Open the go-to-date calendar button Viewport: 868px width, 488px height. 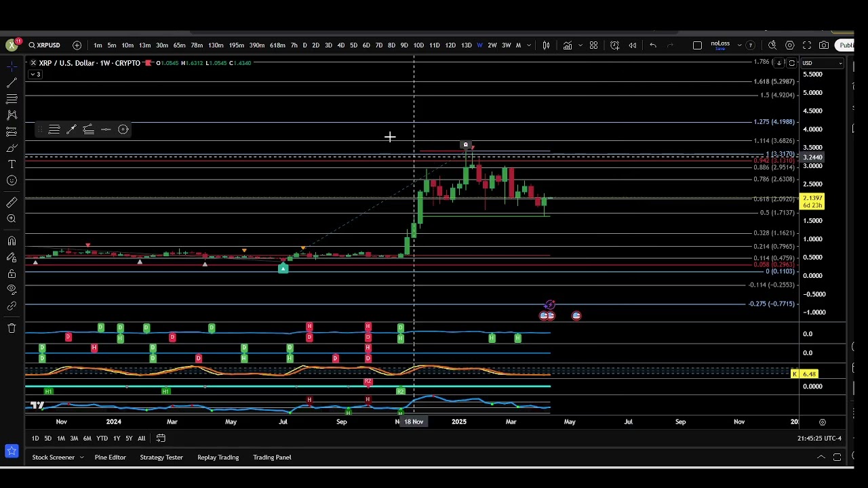pyautogui.click(x=161, y=439)
